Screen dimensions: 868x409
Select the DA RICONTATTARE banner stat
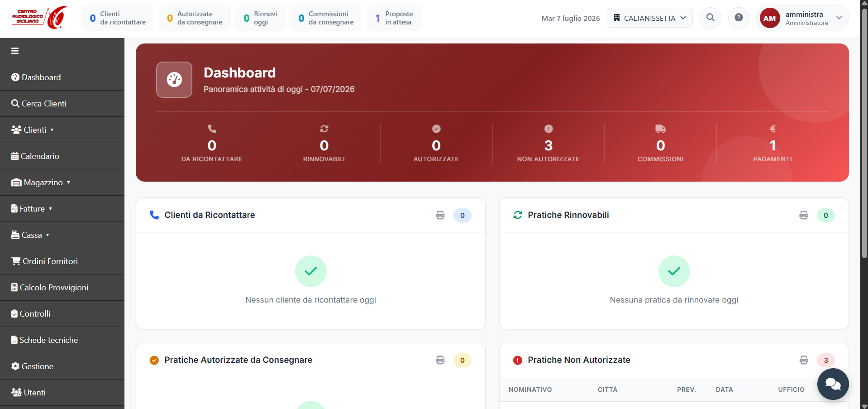[212, 143]
